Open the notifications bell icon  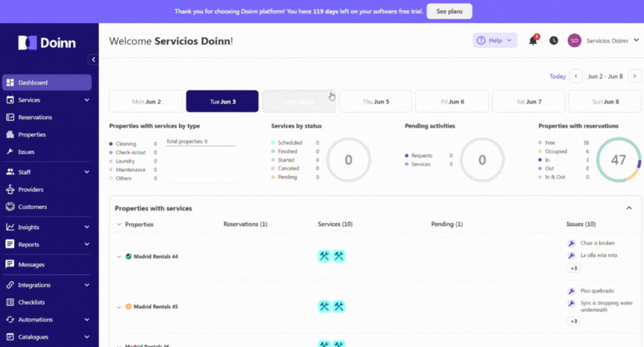click(x=533, y=40)
